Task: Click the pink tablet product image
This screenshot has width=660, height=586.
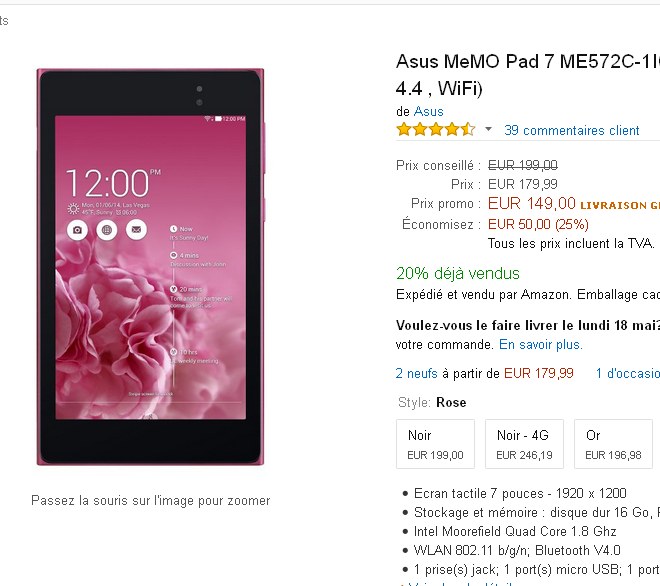Action: (150, 267)
